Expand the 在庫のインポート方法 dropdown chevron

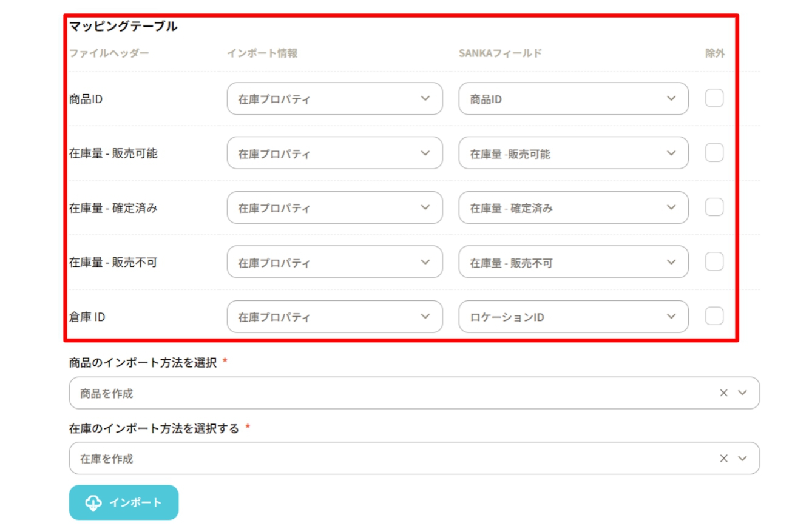click(x=742, y=459)
